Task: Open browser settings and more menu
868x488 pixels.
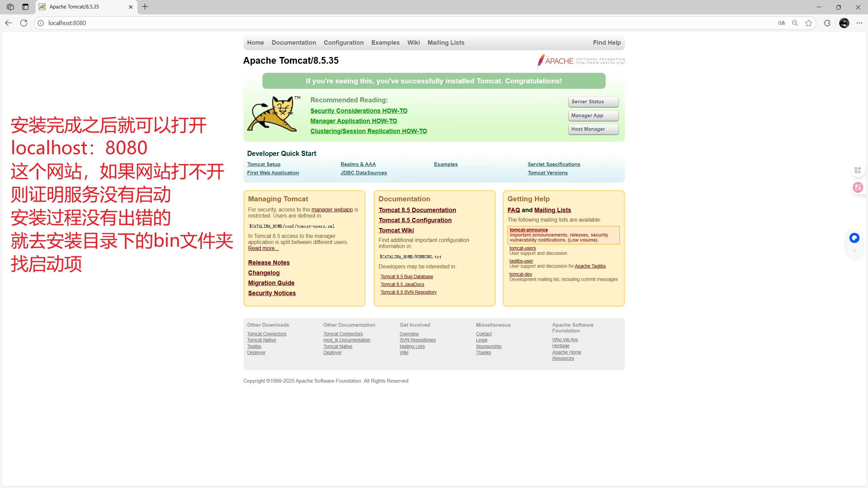Action: 859,23
